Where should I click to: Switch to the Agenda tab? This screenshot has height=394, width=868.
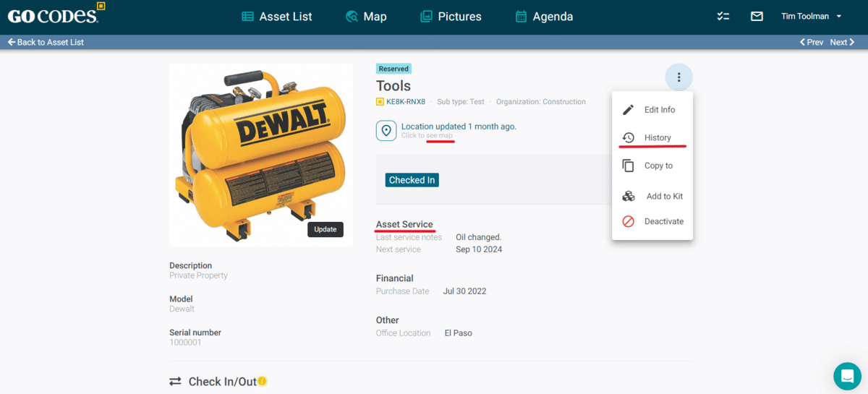[544, 17]
